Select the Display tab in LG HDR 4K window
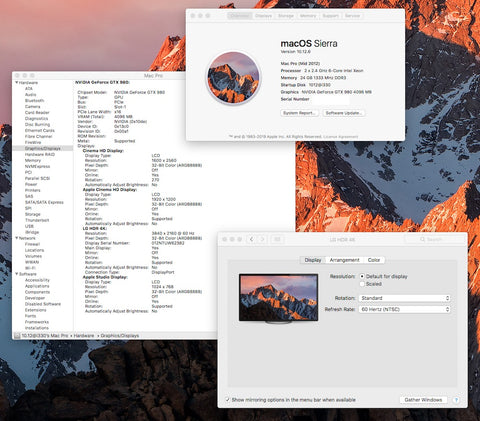The height and width of the screenshot is (421, 480). click(313, 260)
